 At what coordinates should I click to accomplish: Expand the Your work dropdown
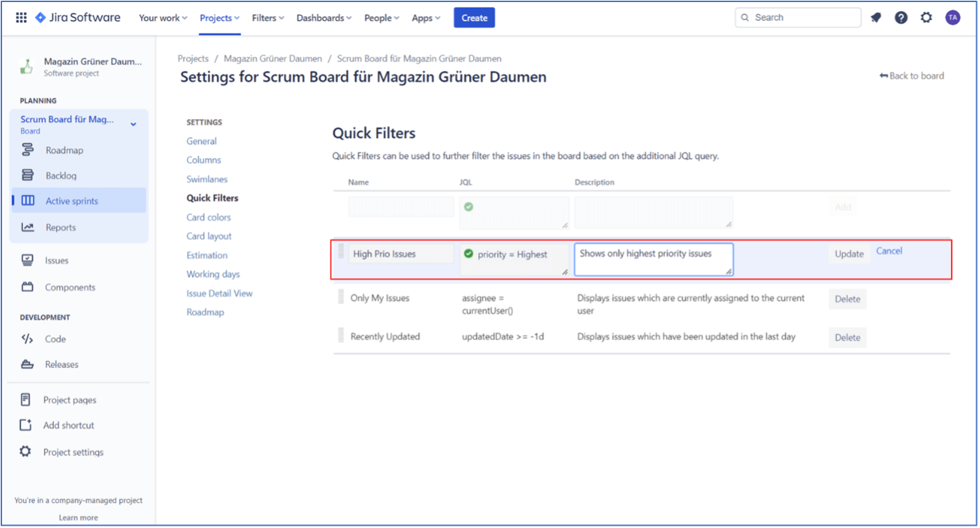163,18
